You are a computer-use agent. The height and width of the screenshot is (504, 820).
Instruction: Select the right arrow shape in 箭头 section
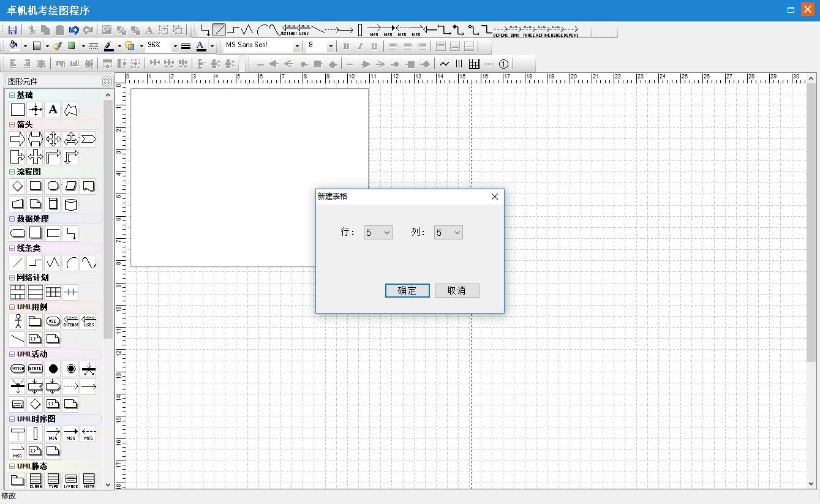18,139
